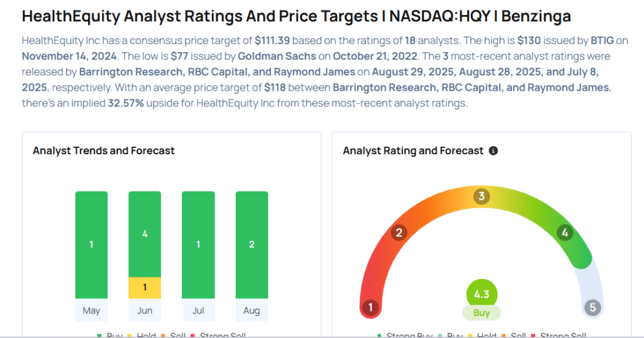Click gauge marker number 4
This screenshot has width=644, height=338.
click(x=565, y=234)
